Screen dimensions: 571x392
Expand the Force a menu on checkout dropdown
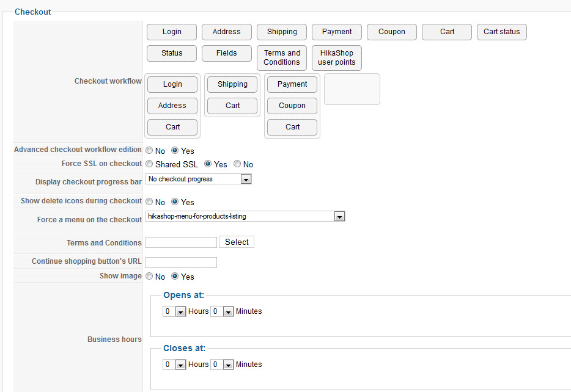[245, 216]
